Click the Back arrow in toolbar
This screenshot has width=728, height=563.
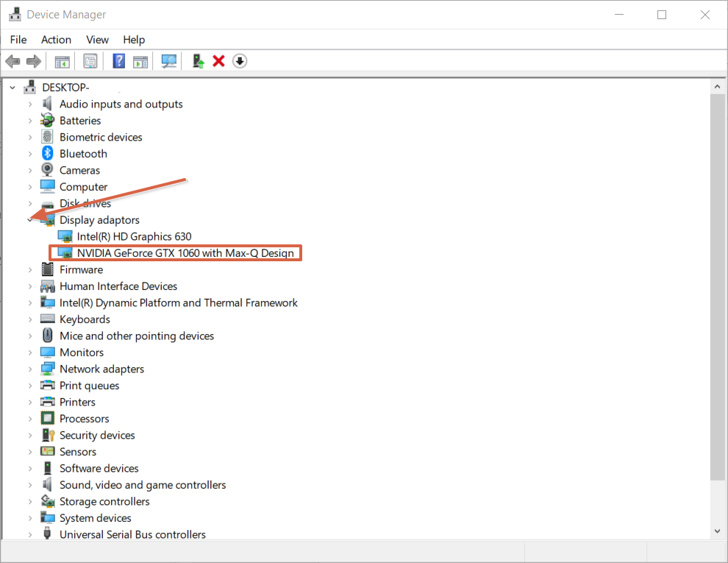click(x=13, y=61)
